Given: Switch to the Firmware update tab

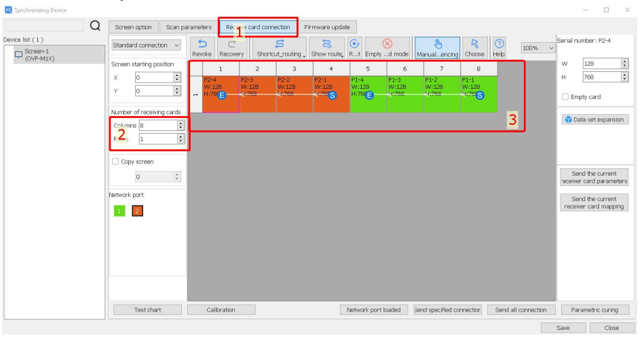Looking at the screenshot, I should pos(327,27).
